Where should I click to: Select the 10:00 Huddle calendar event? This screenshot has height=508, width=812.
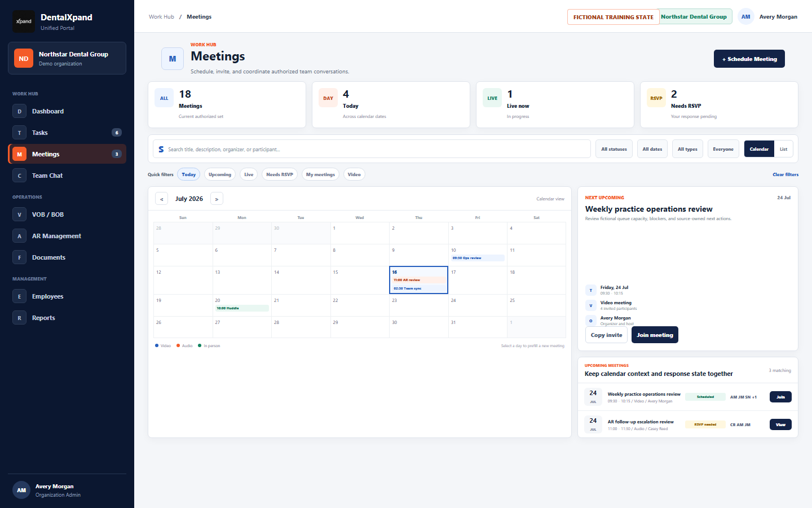point(242,308)
